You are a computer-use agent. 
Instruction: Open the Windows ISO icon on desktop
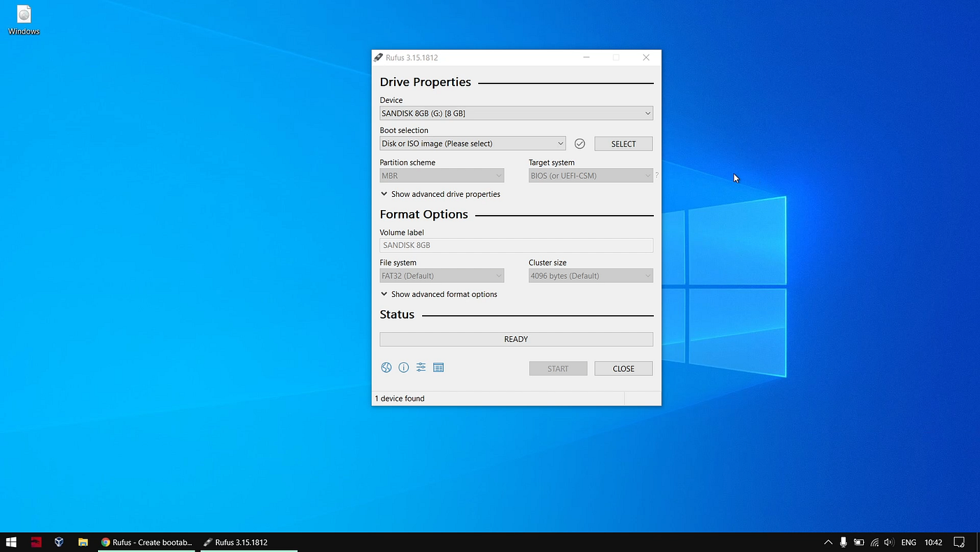coord(23,15)
